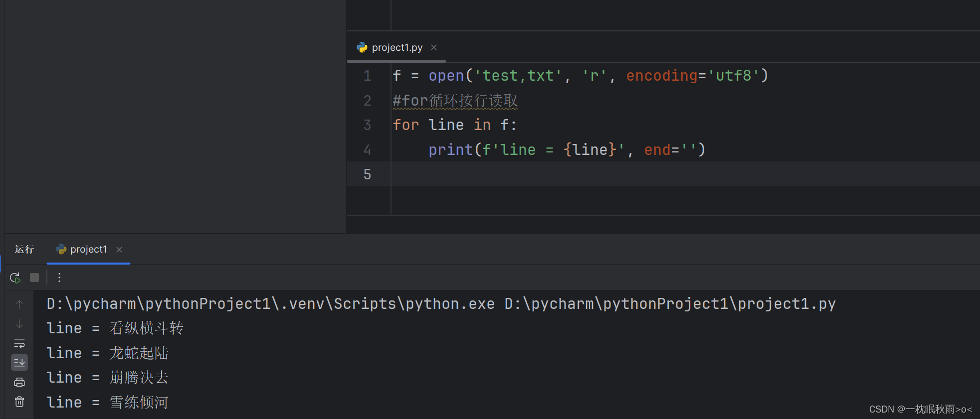Rerun the project1 script
The height and width of the screenshot is (419, 980).
pyautogui.click(x=15, y=278)
